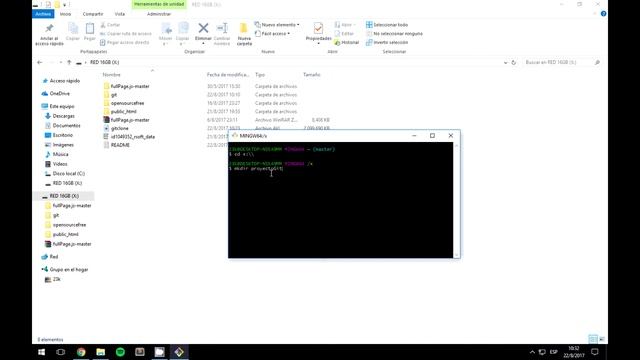
Task: Click the Propiedades checkmark icon
Action: [x=318, y=28]
